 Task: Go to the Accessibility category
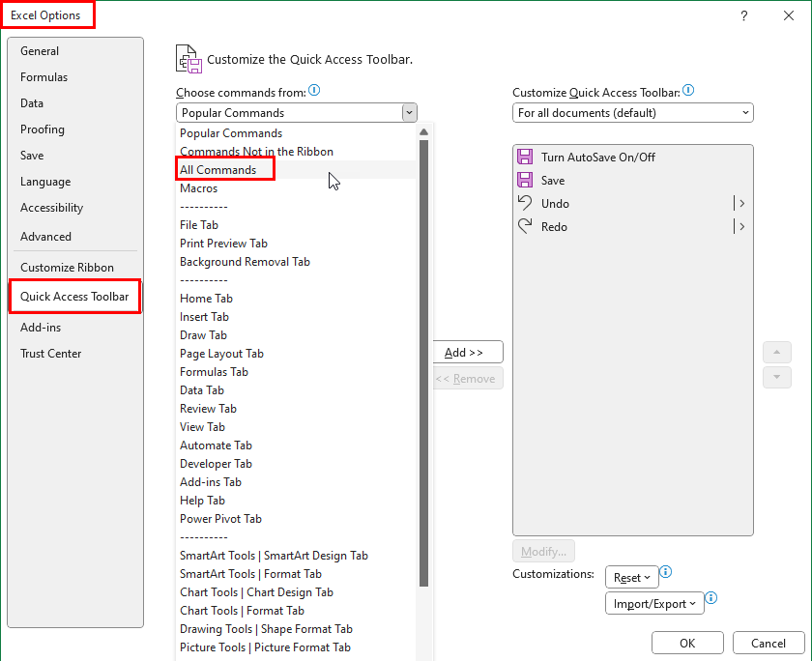point(75,208)
